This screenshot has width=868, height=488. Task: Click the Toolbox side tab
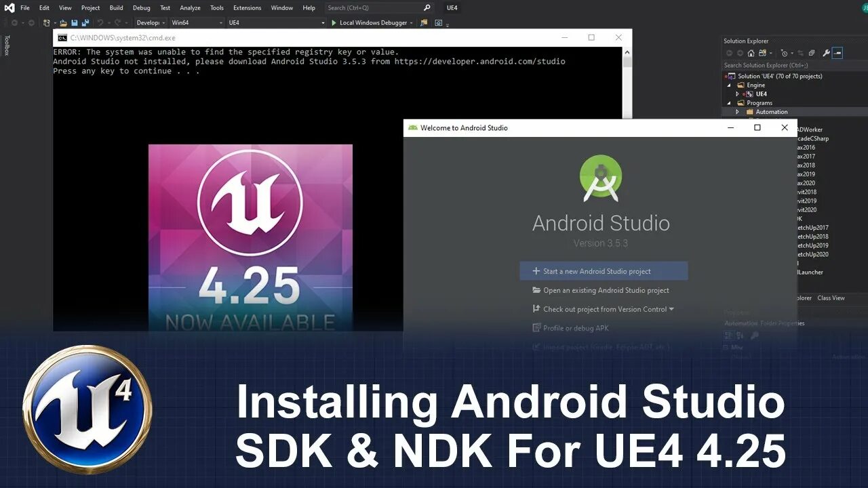[7, 45]
